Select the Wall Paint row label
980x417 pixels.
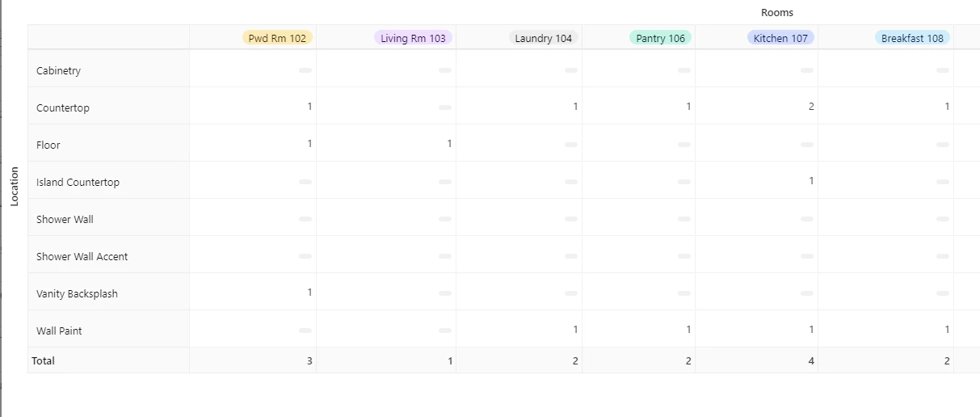pyautogui.click(x=59, y=331)
